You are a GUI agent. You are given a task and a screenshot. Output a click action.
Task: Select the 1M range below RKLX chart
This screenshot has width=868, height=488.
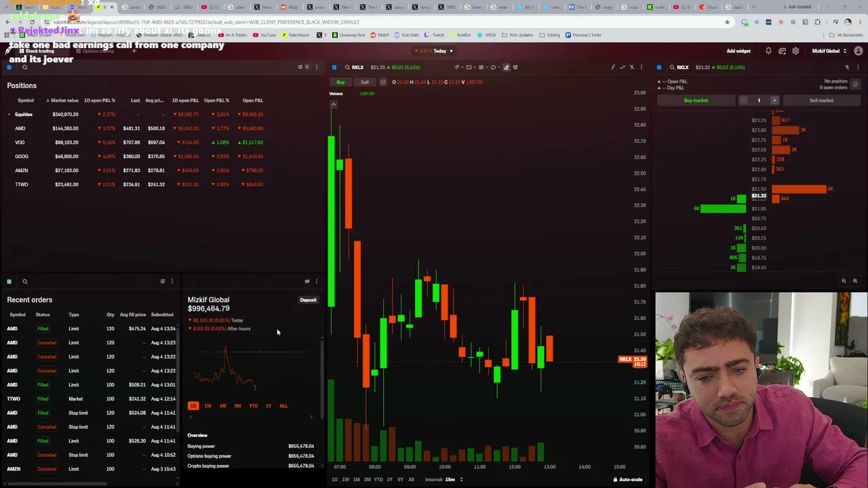[356, 479]
